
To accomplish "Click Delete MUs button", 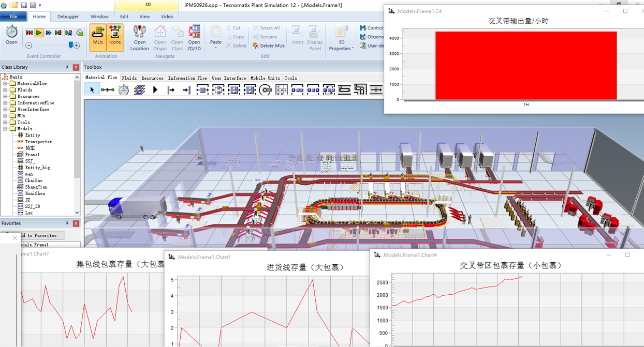I will pyautogui.click(x=269, y=46).
